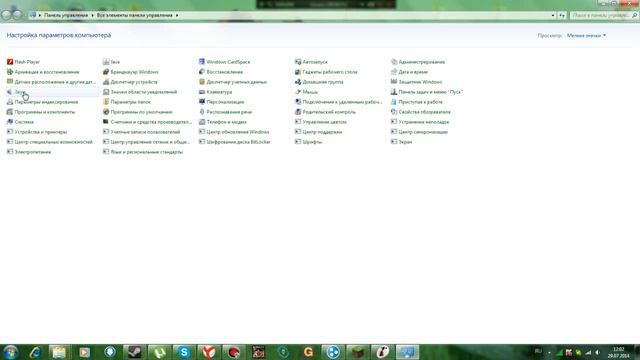
Task: Open the Windows Start button
Action: (x=10, y=352)
